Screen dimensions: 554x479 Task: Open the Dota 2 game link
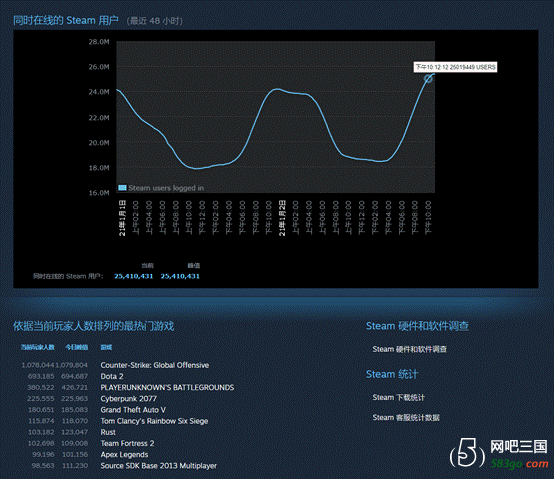point(112,376)
